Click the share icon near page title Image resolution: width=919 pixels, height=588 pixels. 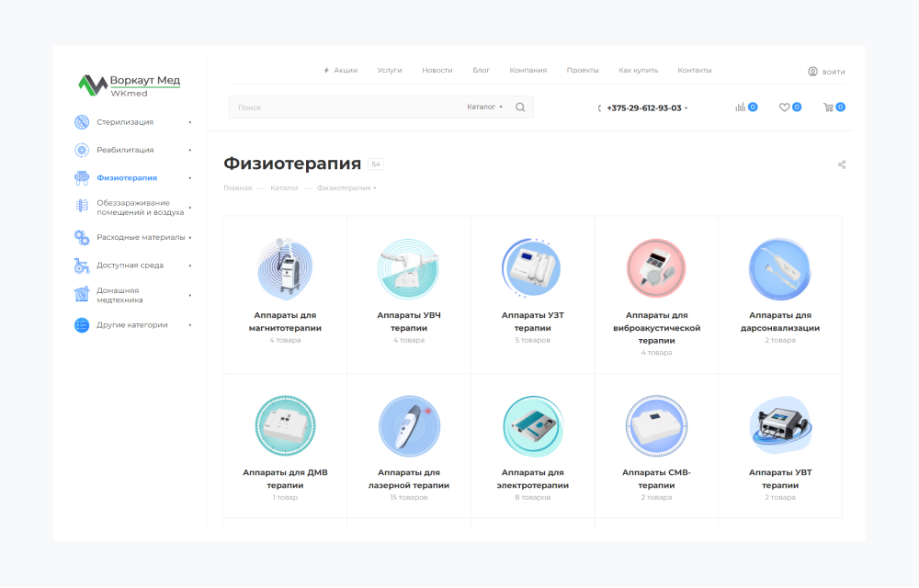coord(842,165)
